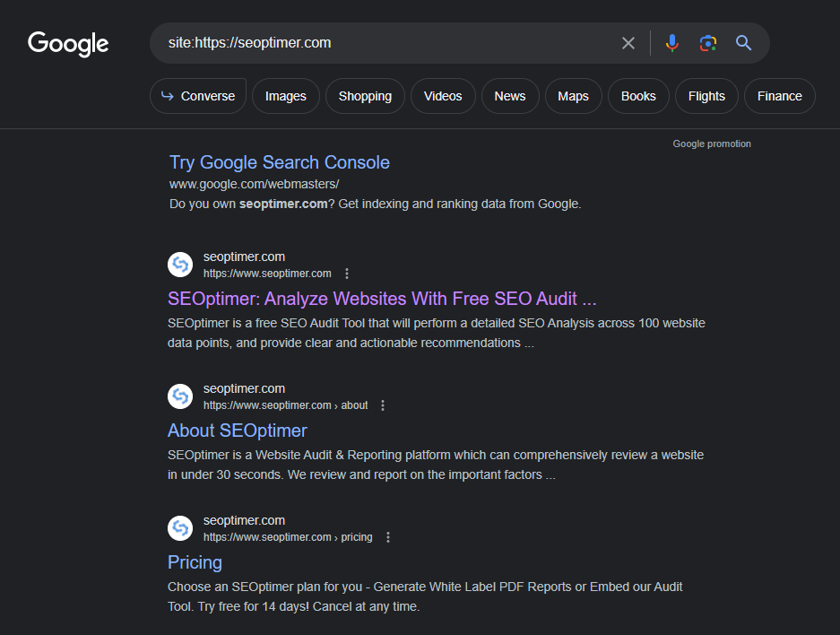Open the News filter
This screenshot has width=840, height=635.
point(510,96)
